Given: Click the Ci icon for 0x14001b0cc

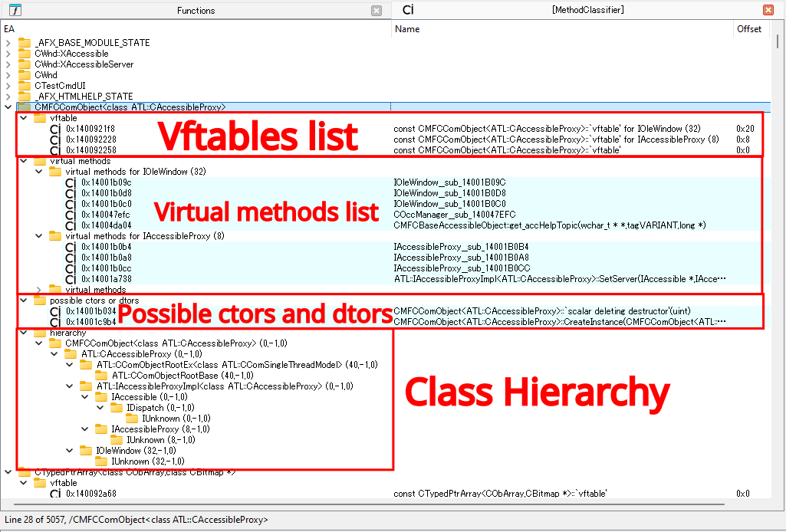Looking at the screenshot, I should pyautogui.click(x=71, y=268).
